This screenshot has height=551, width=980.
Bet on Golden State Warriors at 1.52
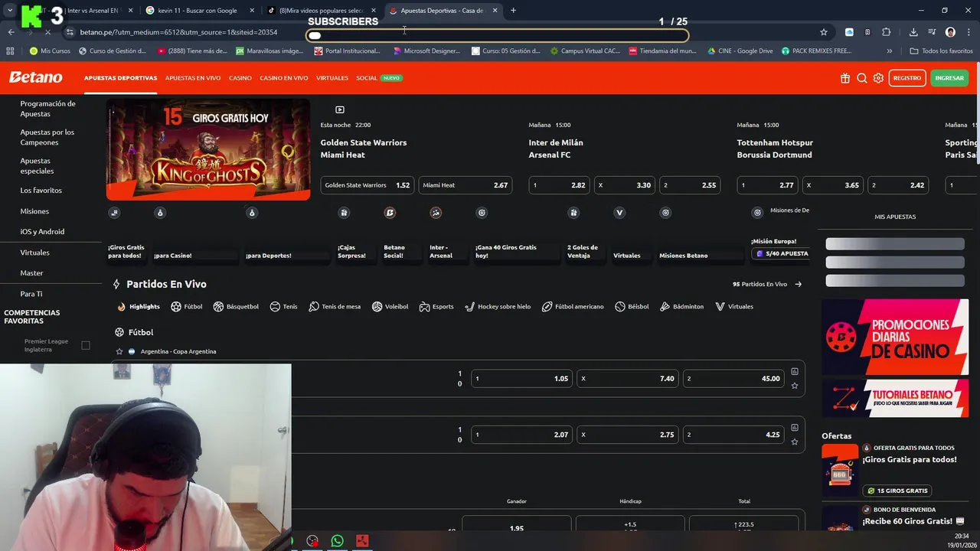click(367, 185)
